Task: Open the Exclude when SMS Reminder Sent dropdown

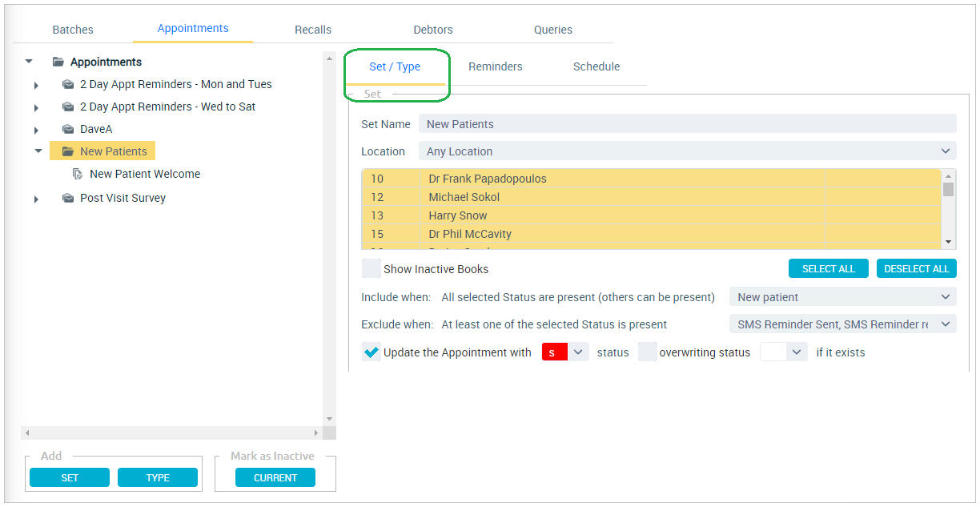Action: (x=842, y=324)
